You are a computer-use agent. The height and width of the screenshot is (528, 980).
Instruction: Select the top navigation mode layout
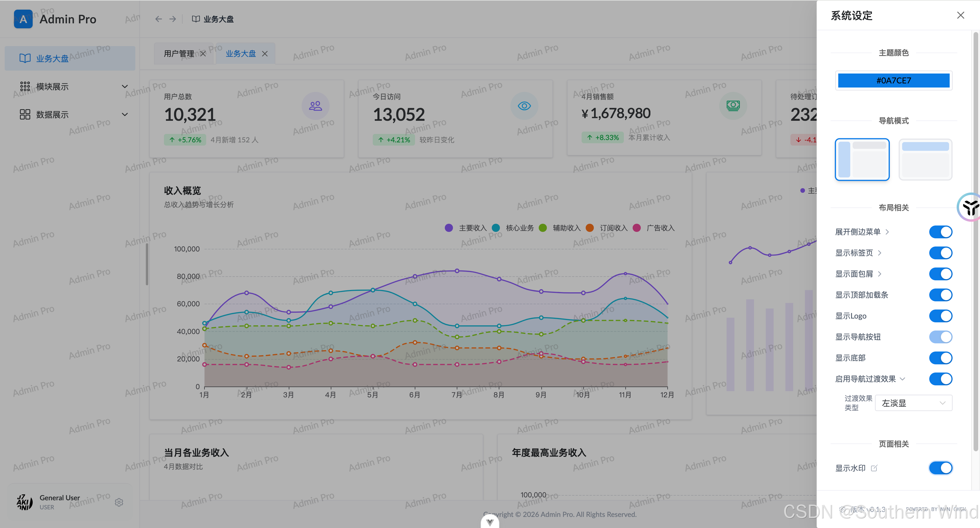(925, 159)
